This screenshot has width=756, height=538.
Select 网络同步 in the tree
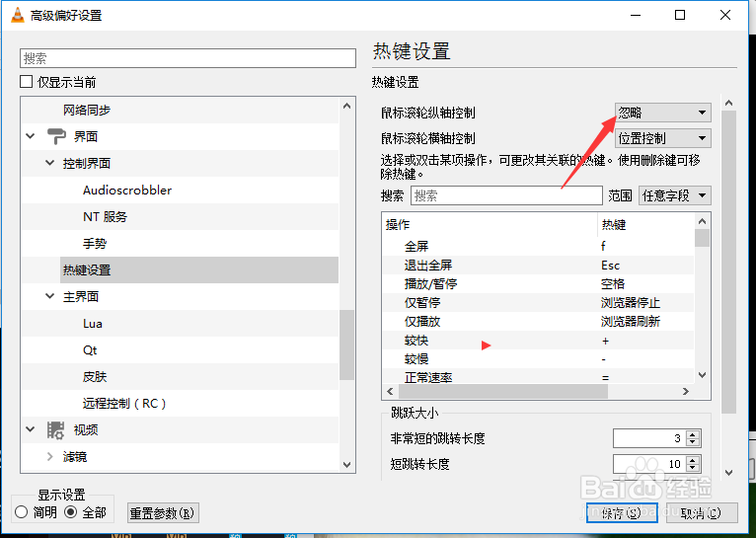click(87, 110)
